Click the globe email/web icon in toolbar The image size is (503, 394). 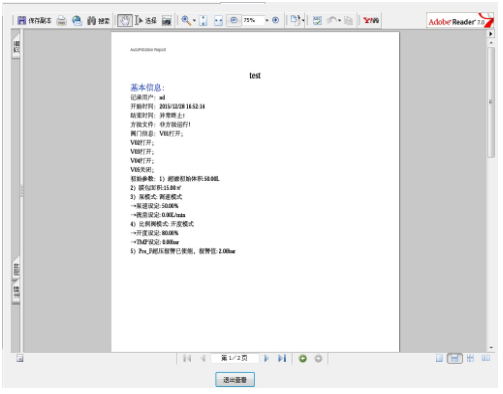[77, 21]
